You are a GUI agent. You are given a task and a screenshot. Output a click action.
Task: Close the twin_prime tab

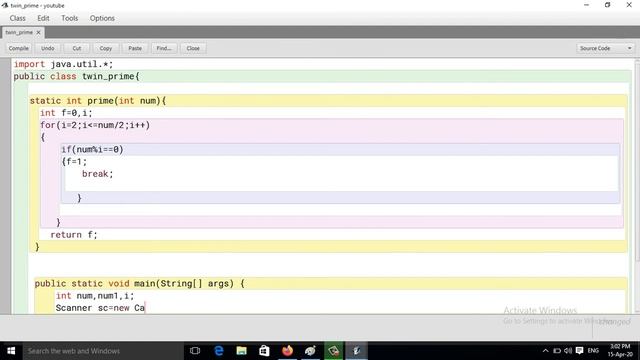(39, 32)
